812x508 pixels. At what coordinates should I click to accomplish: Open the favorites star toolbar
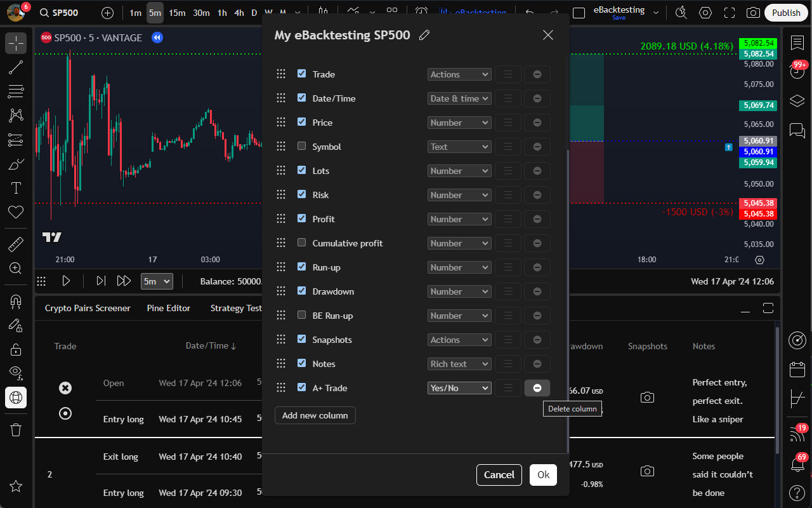pyautogui.click(x=16, y=486)
